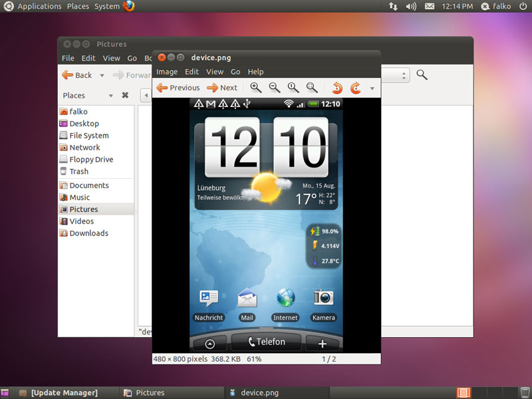Rotate image counterclockwise

pyautogui.click(x=337, y=88)
